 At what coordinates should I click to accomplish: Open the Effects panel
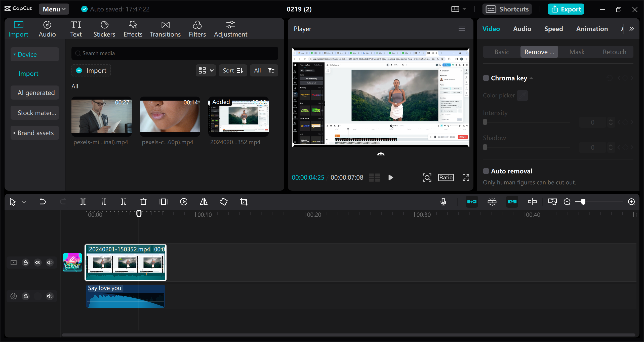pos(133,28)
